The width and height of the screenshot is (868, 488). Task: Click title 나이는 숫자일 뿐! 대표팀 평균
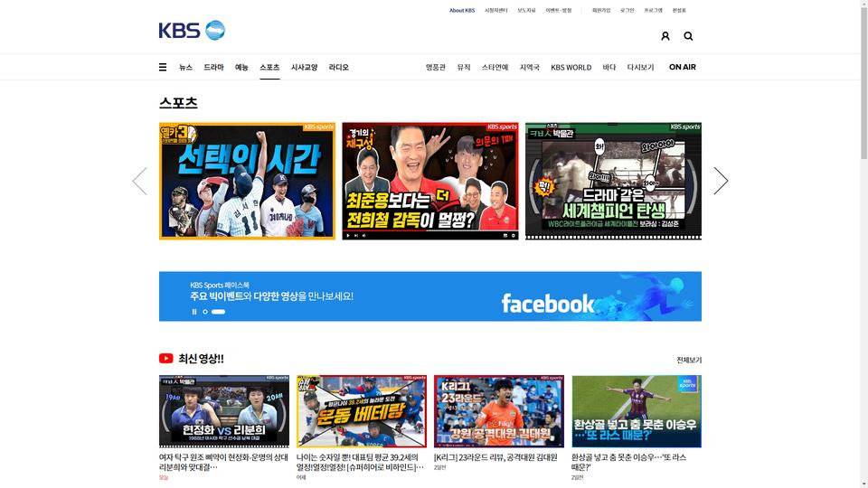[361, 462]
